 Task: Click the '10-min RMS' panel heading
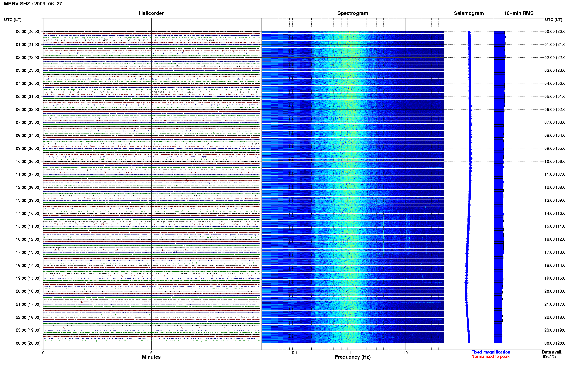pyautogui.click(x=519, y=13)
